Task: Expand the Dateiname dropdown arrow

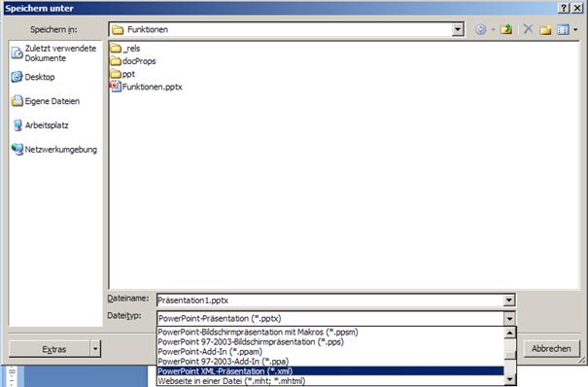Action: (x=509, y=300)
